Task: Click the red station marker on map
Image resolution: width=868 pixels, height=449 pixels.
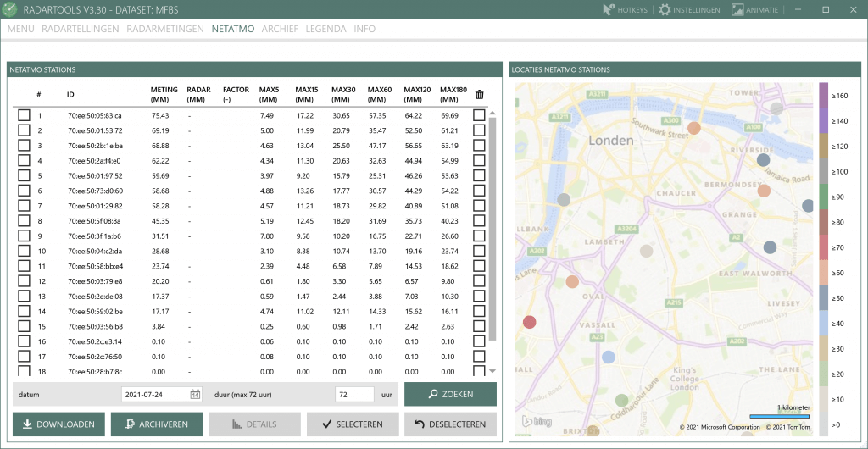Action: pyautogui.click(x=530, y=322)
